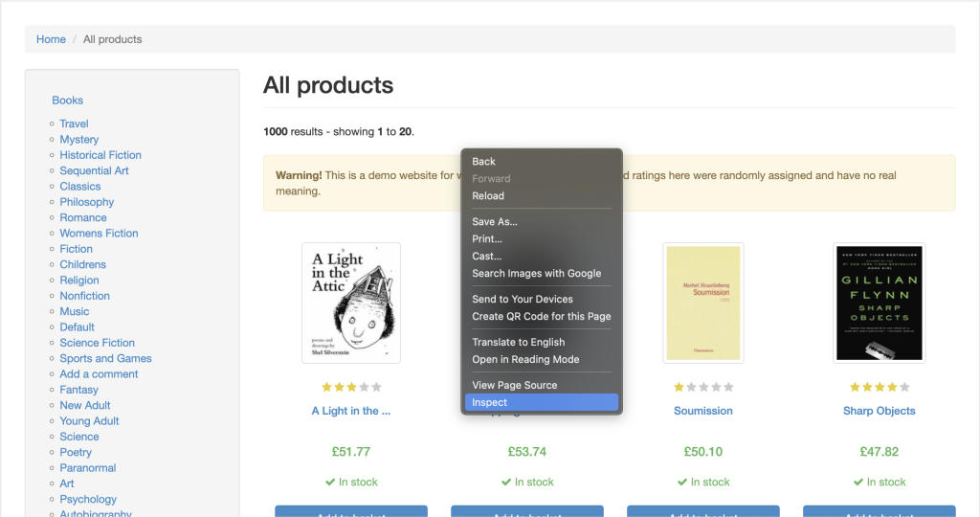The image size is (980, 517).
Task: Open the Soumission title link
Action: (703, 411)
